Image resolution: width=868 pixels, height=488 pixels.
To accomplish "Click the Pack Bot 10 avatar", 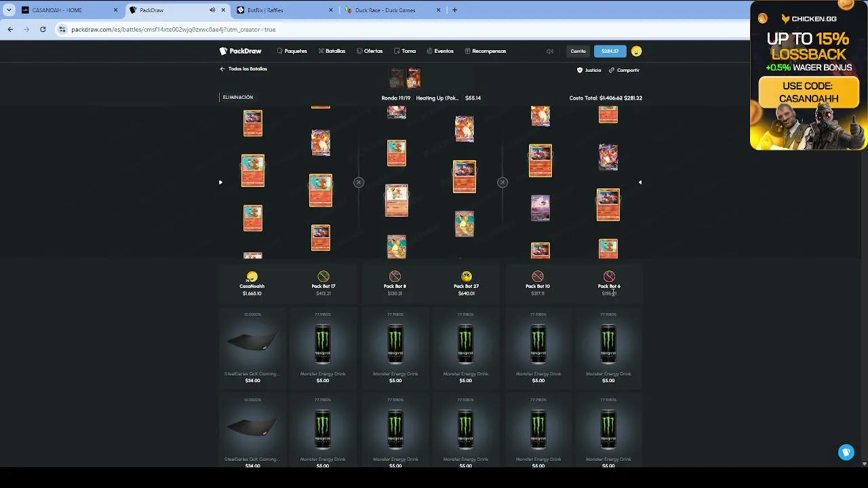I will pos(538,277).
